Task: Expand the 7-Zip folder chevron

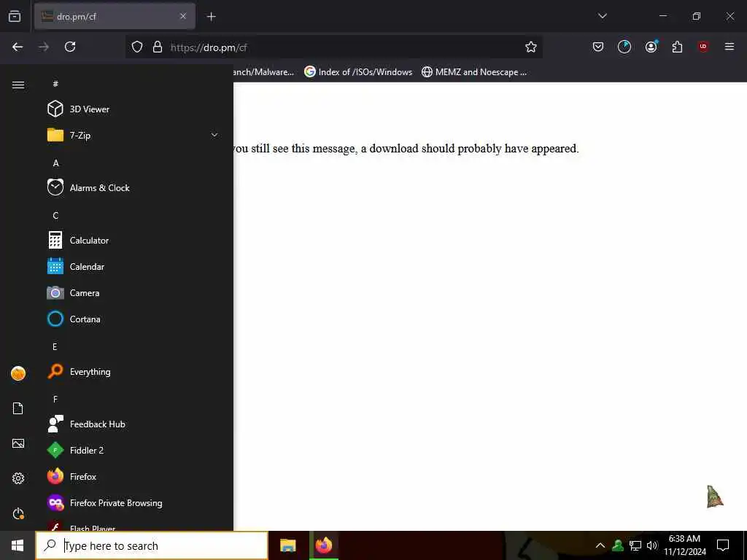Action: click(214, 135)
